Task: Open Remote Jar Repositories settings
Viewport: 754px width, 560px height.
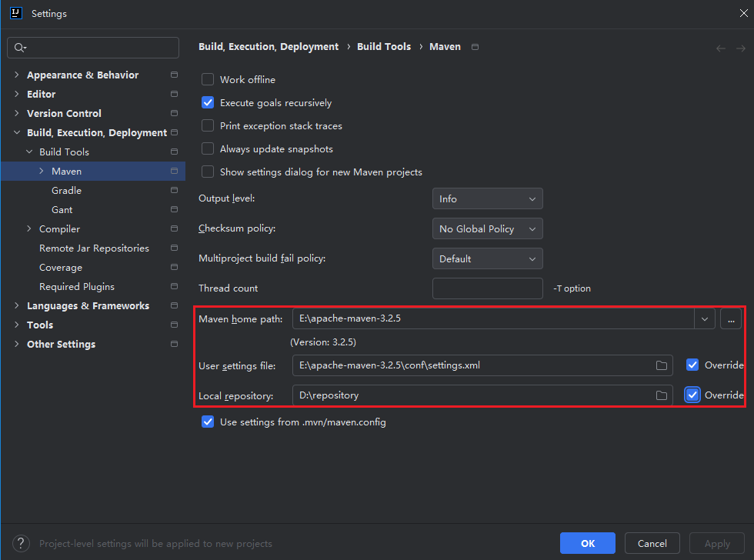Action: tap(94, 248)
